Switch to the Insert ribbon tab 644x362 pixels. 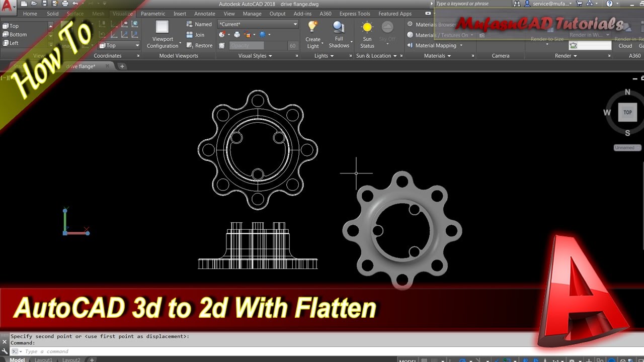180,14
